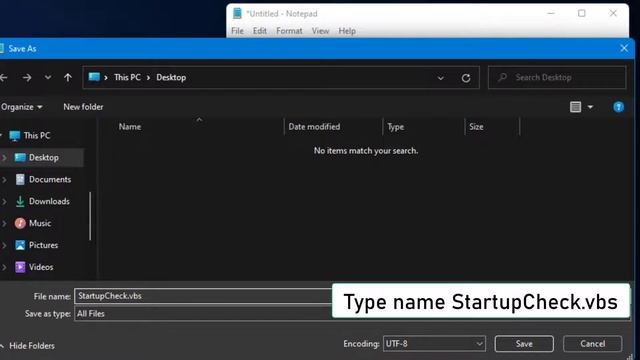The width and height of the screenshot is (640, 360).
Task: Maximize the Notepad window
Action: pyautogui.click(x=582, y=13)
